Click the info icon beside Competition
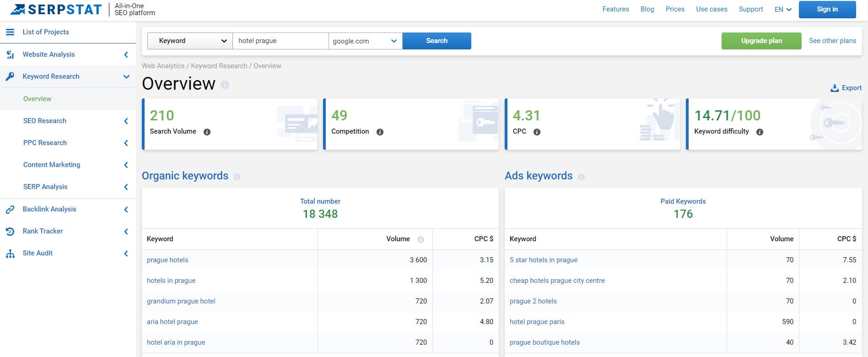The width and height of the screenshot is (868, 357). 380,132
